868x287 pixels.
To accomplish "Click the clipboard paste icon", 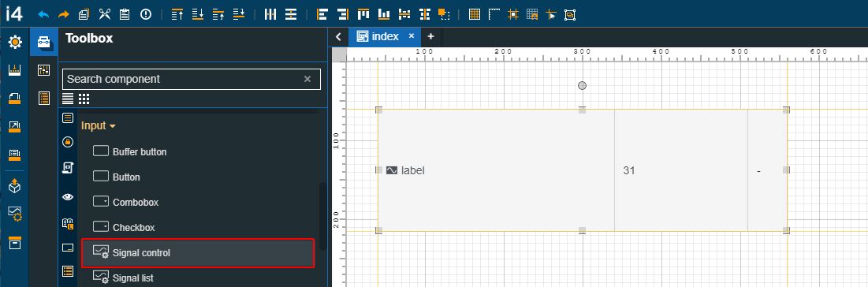I will [125, 14].
